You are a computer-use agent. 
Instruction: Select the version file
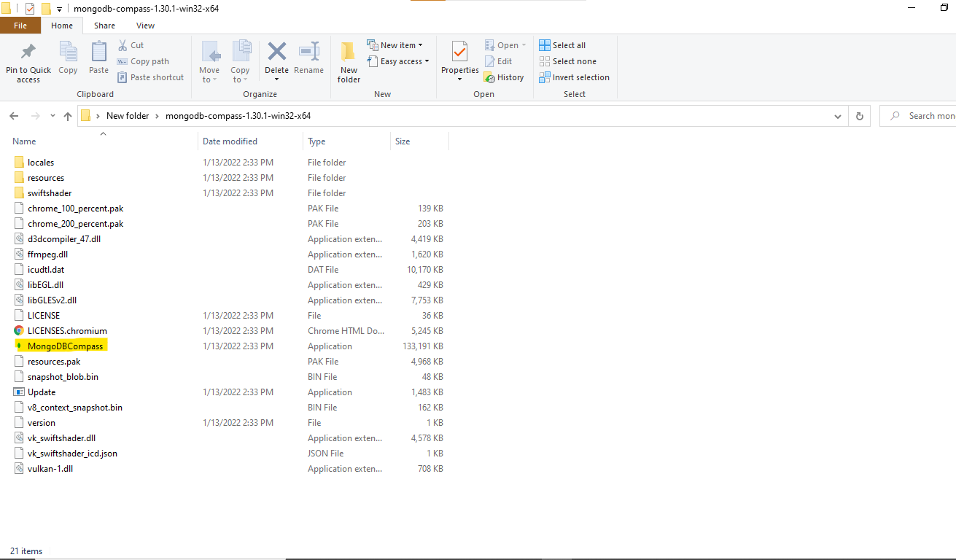41,423
